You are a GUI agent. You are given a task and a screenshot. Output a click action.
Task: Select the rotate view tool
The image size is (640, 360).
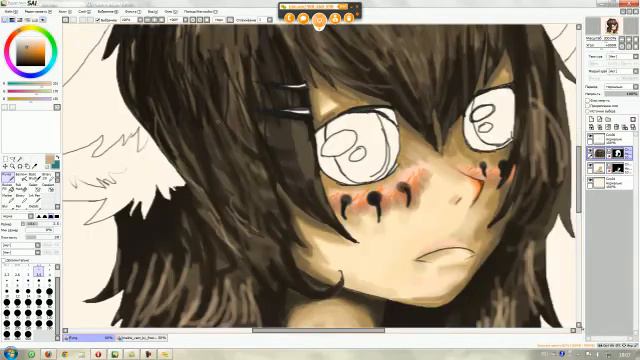click(20, 166)
